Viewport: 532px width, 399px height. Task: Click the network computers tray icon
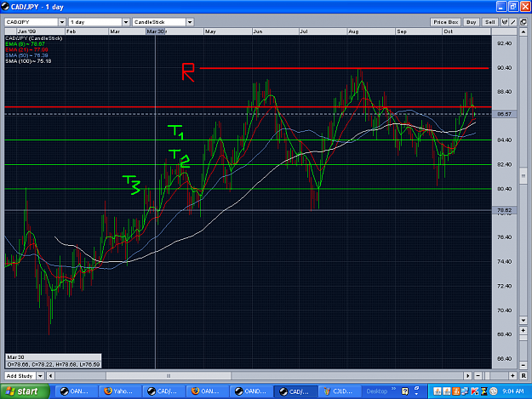tap(465, 391)
